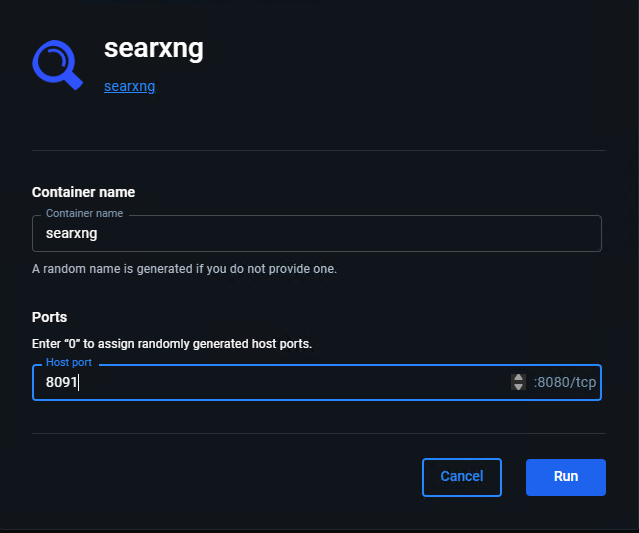Click the Ports section heading
The width and height of the screenshot is (639, 533).
click(x=50, y=317)
